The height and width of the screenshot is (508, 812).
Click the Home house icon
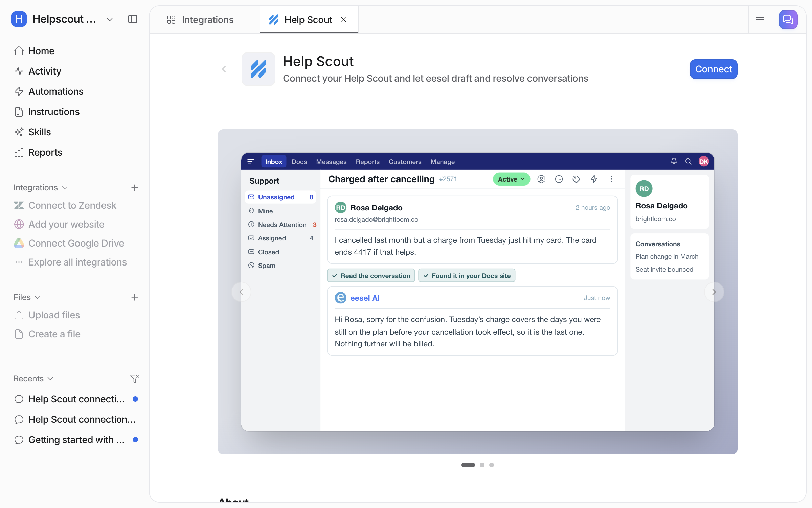pos(19,51)
